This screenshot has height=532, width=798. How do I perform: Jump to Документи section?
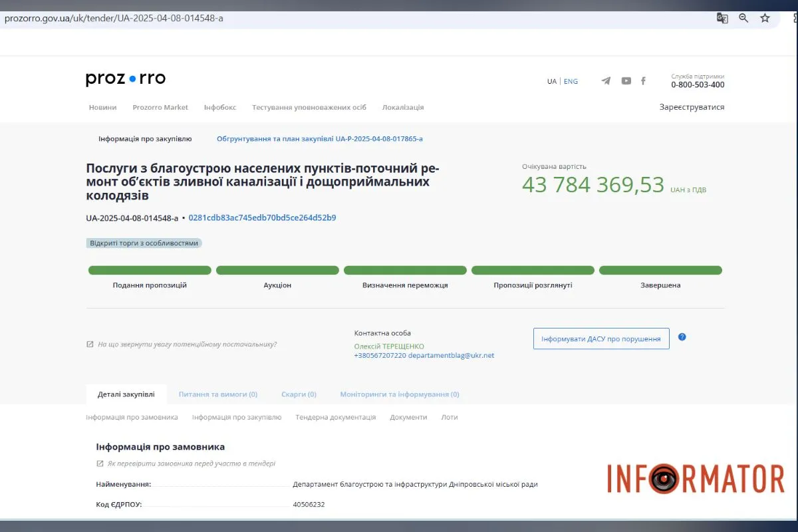point(408,418)
